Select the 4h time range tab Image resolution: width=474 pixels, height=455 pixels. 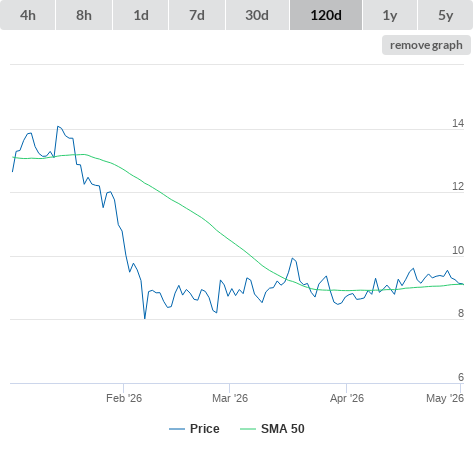point(28,15)
